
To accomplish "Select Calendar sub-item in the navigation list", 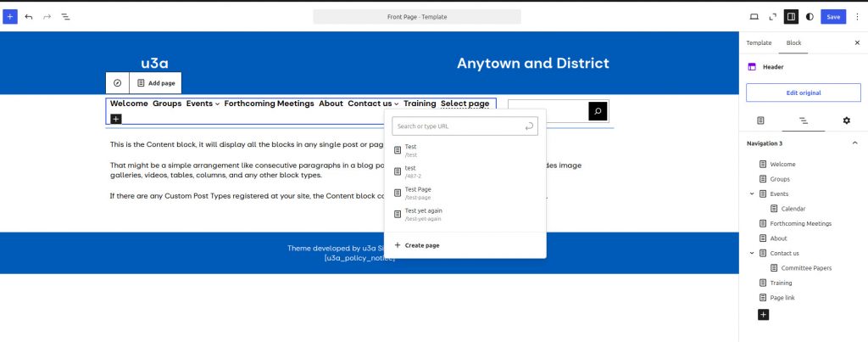I will [x=793, y=209].
